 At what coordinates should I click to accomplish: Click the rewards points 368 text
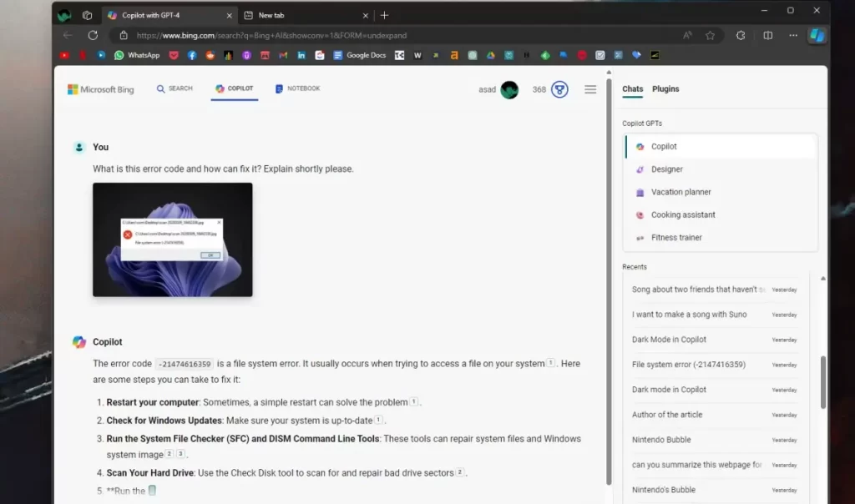click(539, 89)
